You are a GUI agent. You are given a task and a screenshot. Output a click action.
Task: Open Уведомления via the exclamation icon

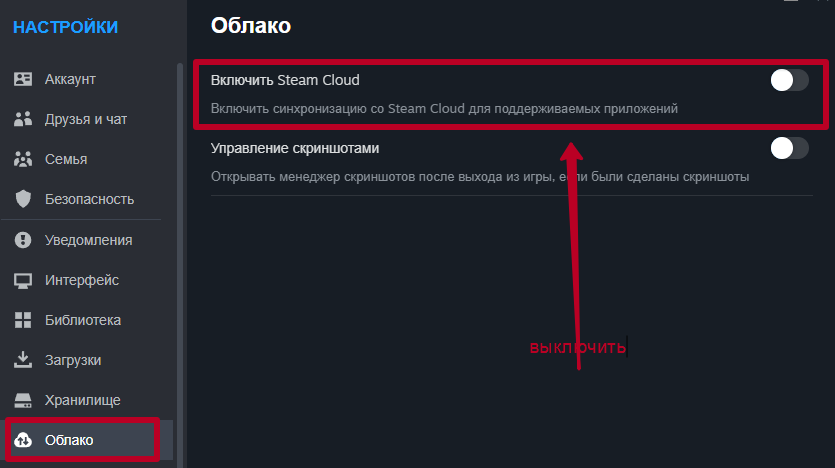24,240
